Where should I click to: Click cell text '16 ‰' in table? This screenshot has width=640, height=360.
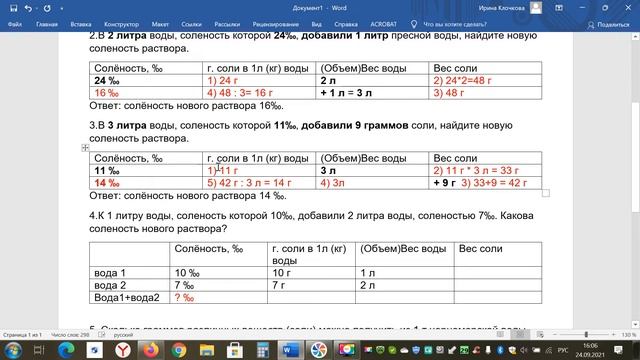pyautogui.click(x=107, y=93)
